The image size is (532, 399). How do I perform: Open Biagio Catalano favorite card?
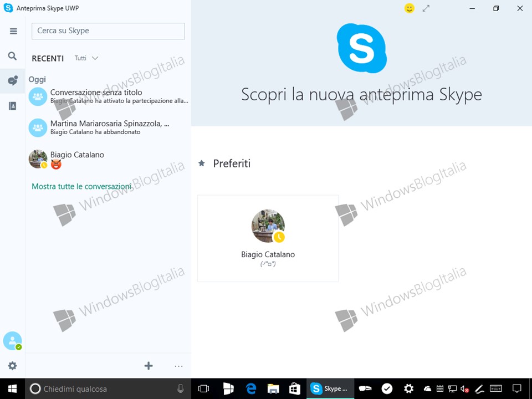click(268, 238)
